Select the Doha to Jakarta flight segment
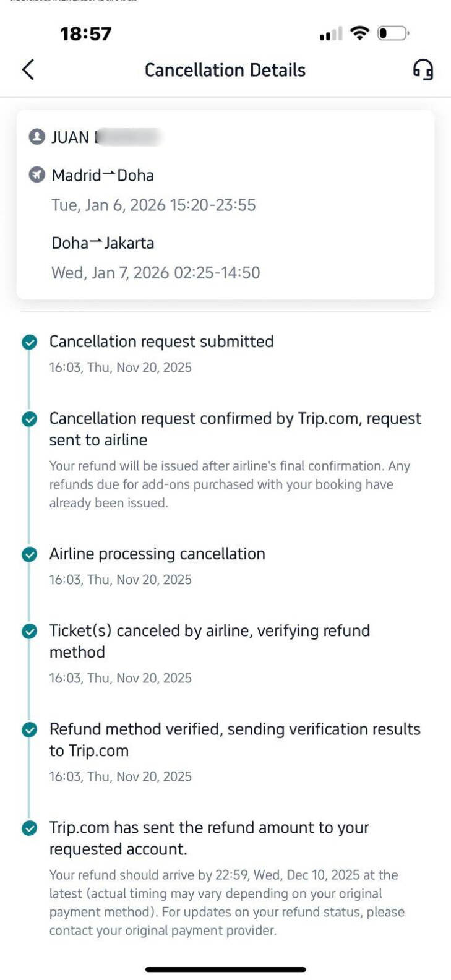This screenshot has height=980, width=451. [103, 243]
